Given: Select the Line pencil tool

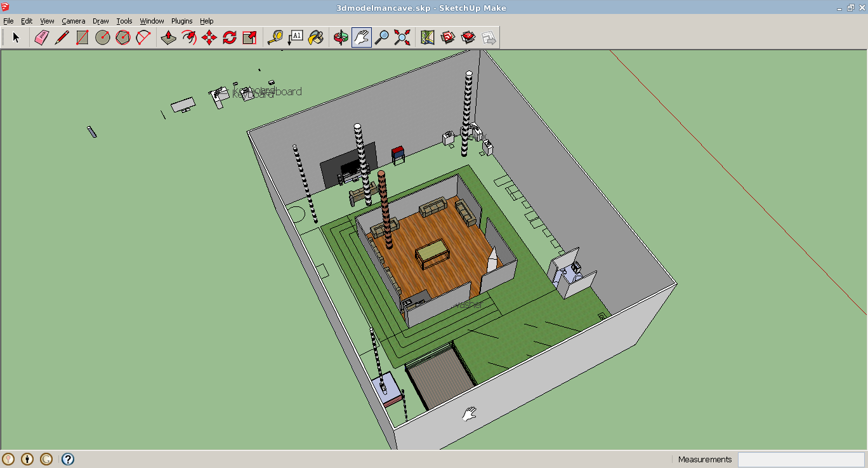Looking at the screenshot, I should [x=62, y=37].
